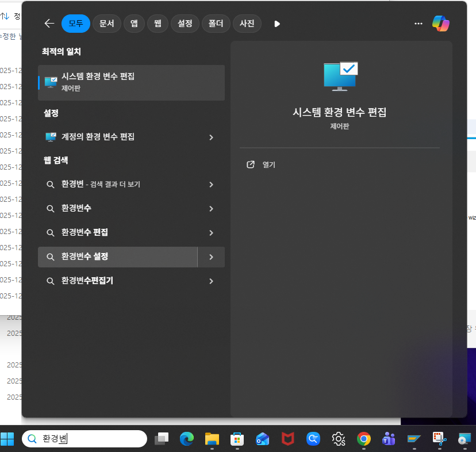Screen dimensions: 476x452
Task: Select the 웹 filter tab
Action: (x=158, y=24)
